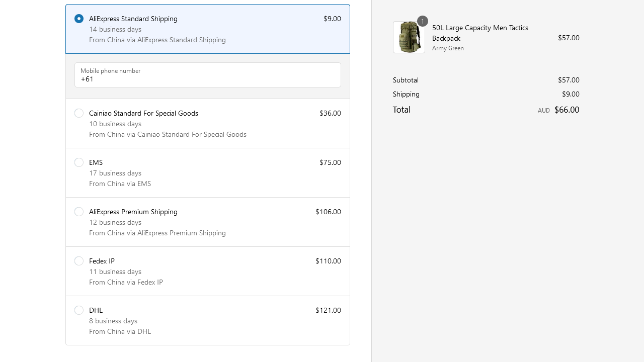Viewport: 644px width, 362px height.
Task: Click the Army Green variant label
Action: (448, 48)
